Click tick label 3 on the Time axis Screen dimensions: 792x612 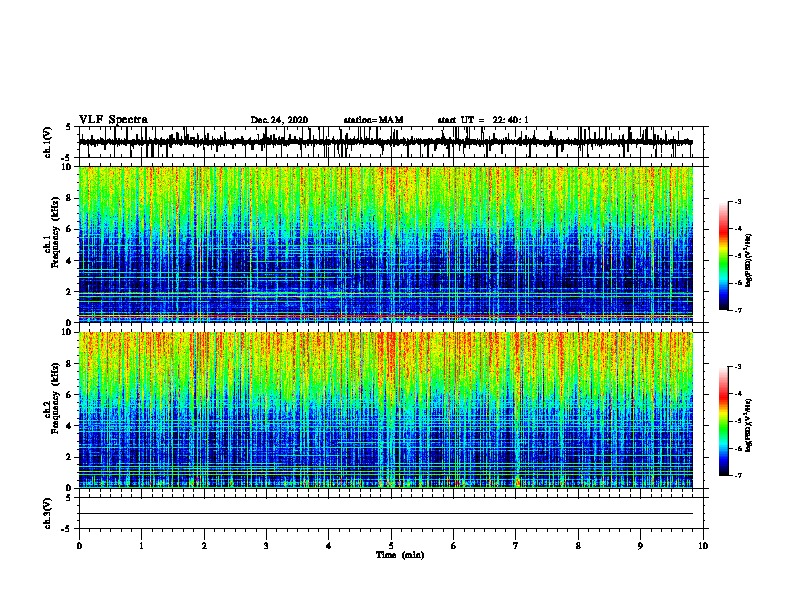pos(266,546)
